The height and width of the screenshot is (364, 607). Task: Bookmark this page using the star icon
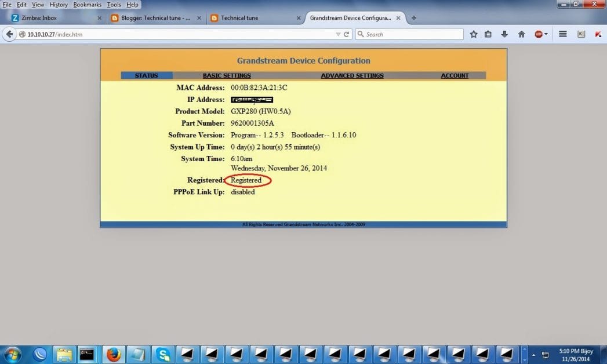point(474,34)
